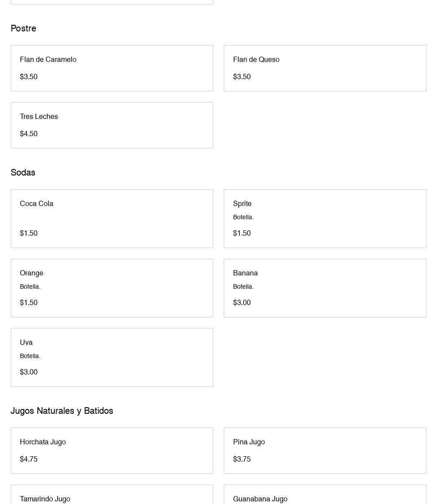Open the Horchata Jugo item
The image size is (437, 504).
pos(111,451)
